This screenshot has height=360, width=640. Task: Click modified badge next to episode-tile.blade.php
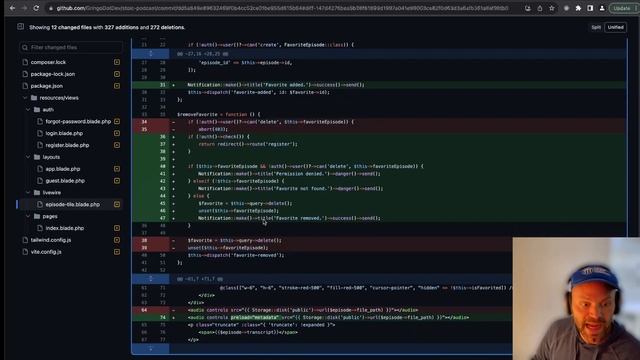(117, 204)
